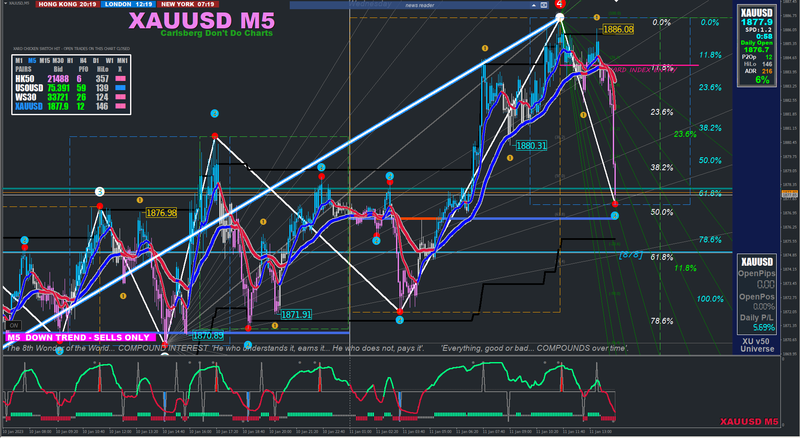Click the ADR 216 reading
The height and width of the screenshot is (438, 800).
click(x=757, y=71)
